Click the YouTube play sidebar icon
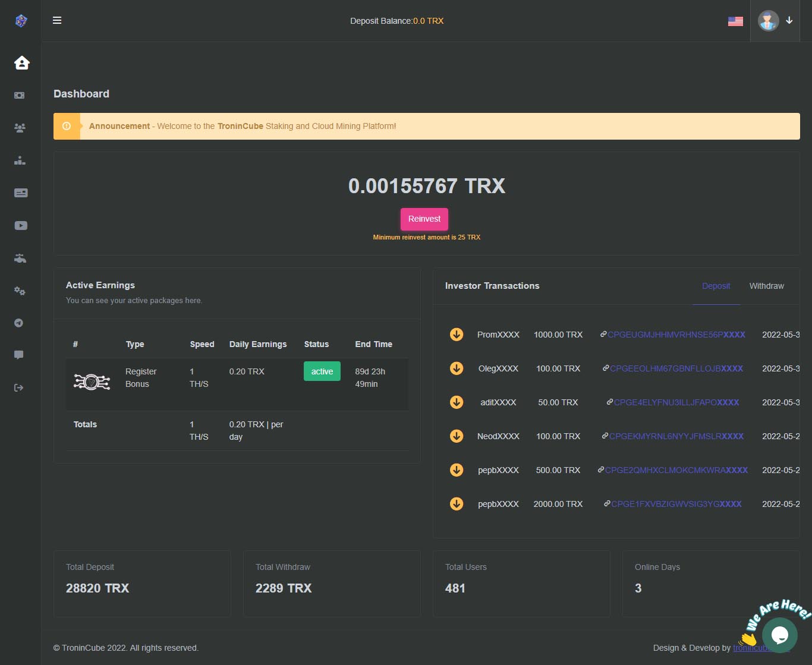 (x=21, y=225)
